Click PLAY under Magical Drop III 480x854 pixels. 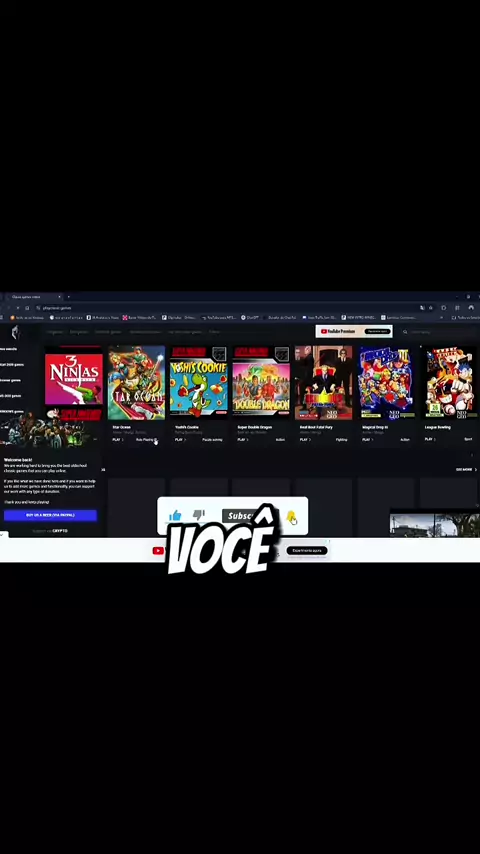[367, 440]
